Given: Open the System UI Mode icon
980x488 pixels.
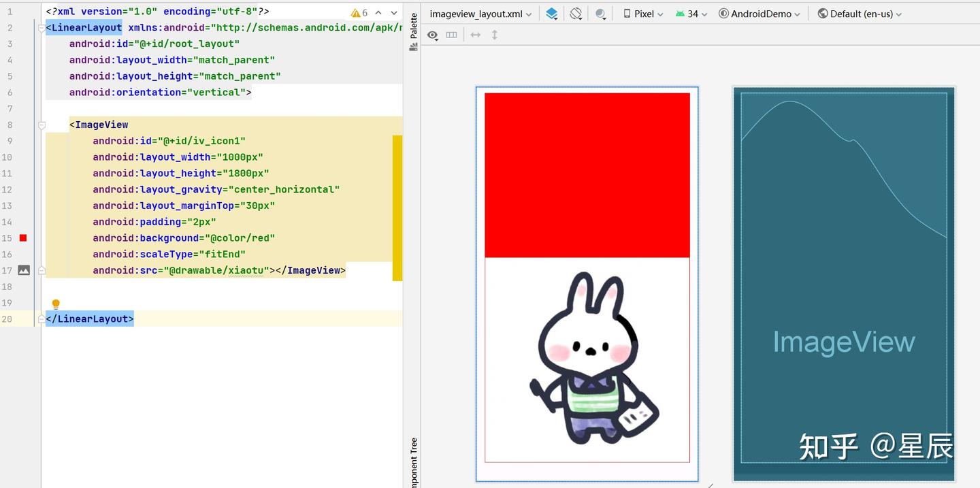Looking at the screenshot, I should pyautogui.click(x=601, y=13).
